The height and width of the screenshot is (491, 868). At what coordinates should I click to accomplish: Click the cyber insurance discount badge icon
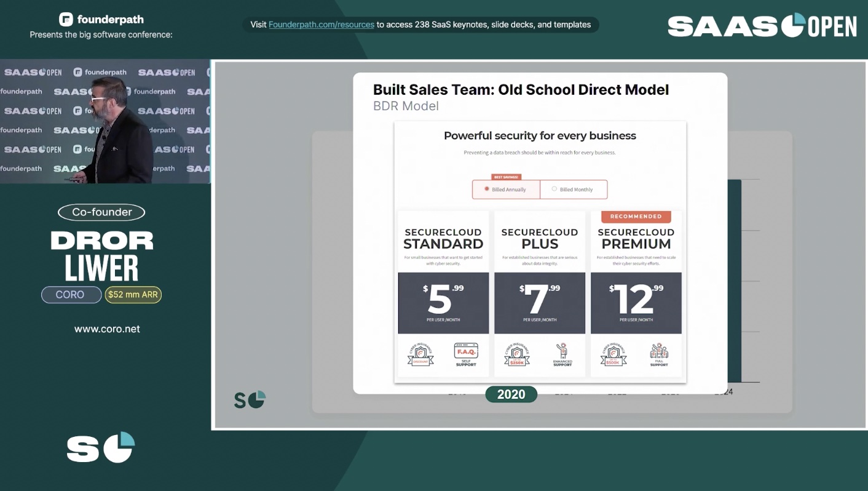coord(420,355)
